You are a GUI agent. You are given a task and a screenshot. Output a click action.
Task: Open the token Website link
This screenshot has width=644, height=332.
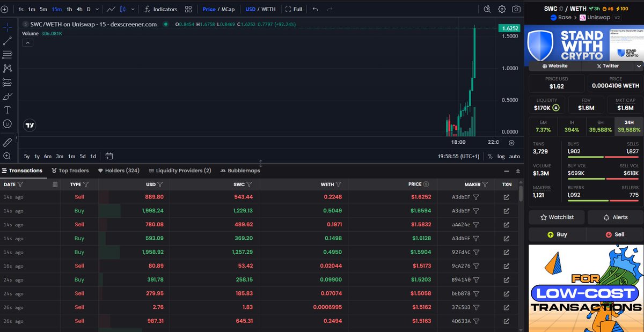[x=554, y=66]
